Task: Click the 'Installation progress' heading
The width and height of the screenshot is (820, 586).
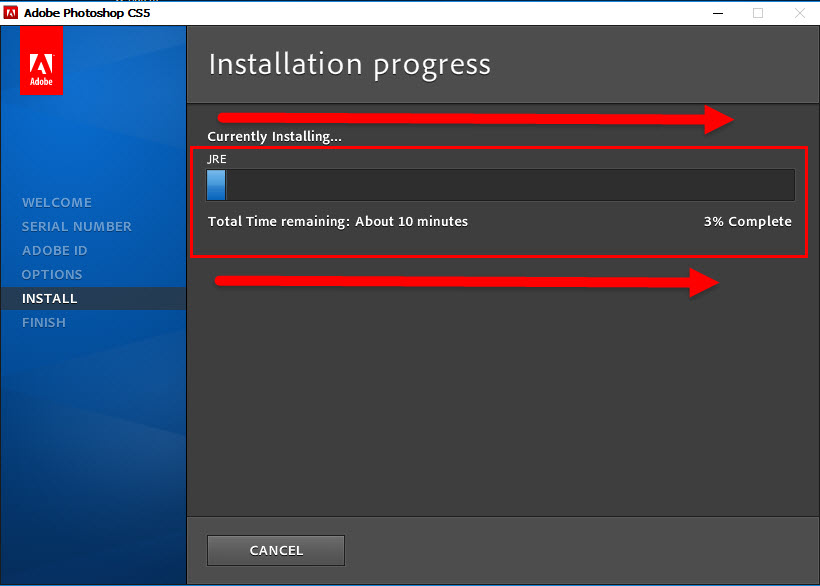Action: (349, 65)
